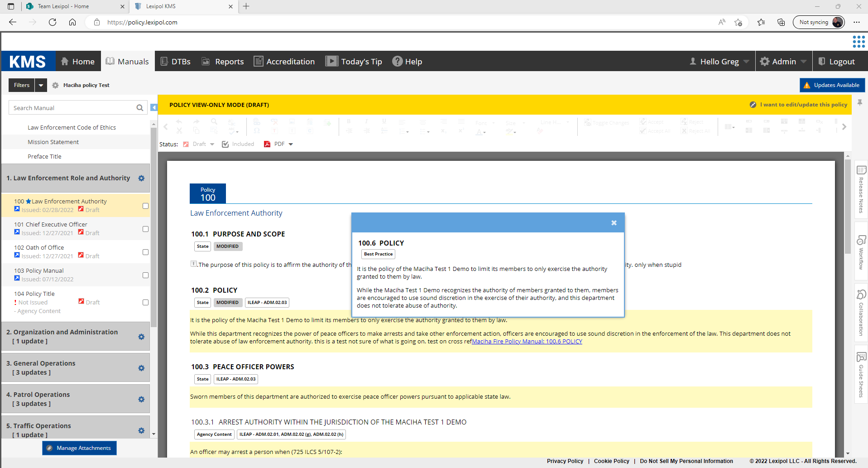Follow the Maciha Fire Policy Manual 100.6 link
The height and width of the screenshot is (468, 868).
coord(527,342)
